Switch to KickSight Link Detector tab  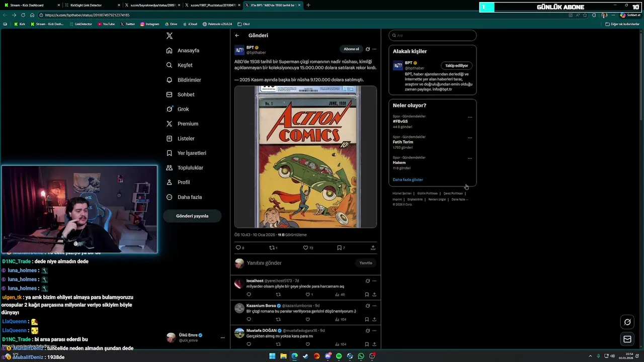coord(92,5)
